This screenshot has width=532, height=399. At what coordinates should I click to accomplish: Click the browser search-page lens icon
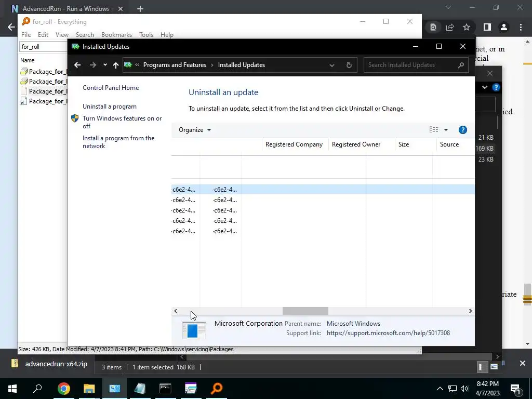tap(433, 27)
